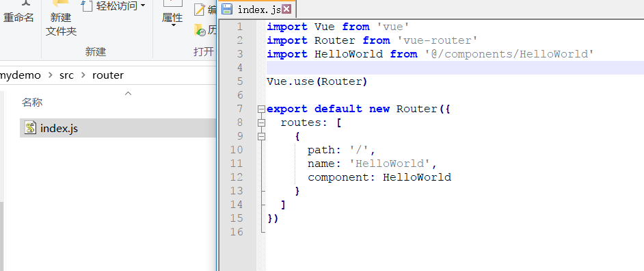Select index.js file name in Explorer list
Screen dimensions: 644x271
(59, 129)
